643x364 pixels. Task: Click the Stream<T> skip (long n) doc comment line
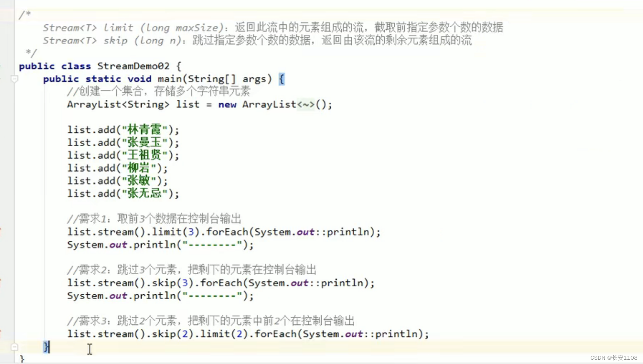point(257,40)
